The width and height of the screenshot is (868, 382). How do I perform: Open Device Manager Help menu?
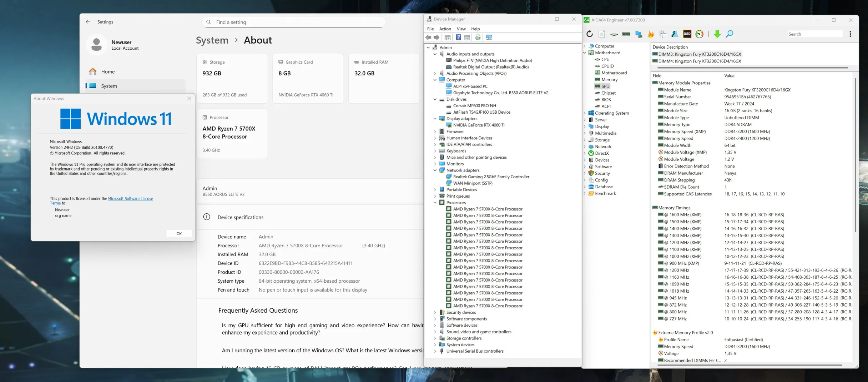point(475,29)
